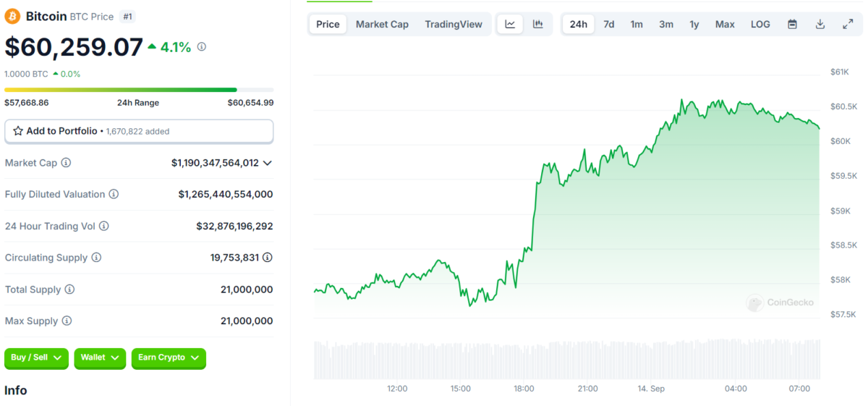Image resolution: width=868 pixels, height=406 pixels.
Task: Switch to the Market Cap tab
Action: coord(382,24)
